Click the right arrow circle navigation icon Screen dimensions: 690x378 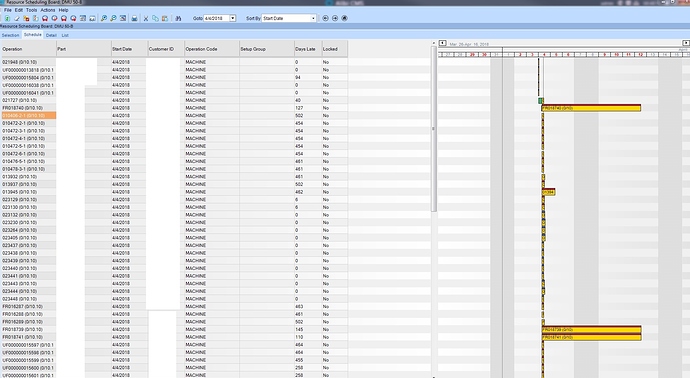[x=335, y=18]
